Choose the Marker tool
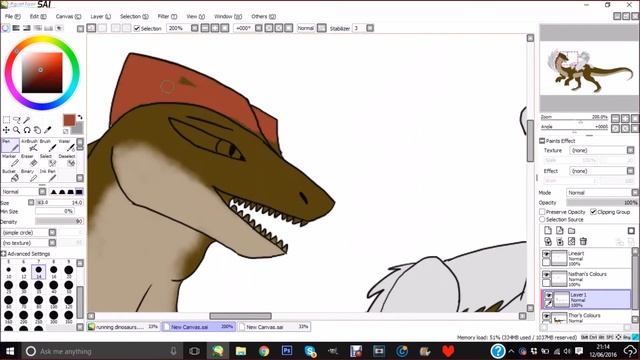 tap(10, 160)
